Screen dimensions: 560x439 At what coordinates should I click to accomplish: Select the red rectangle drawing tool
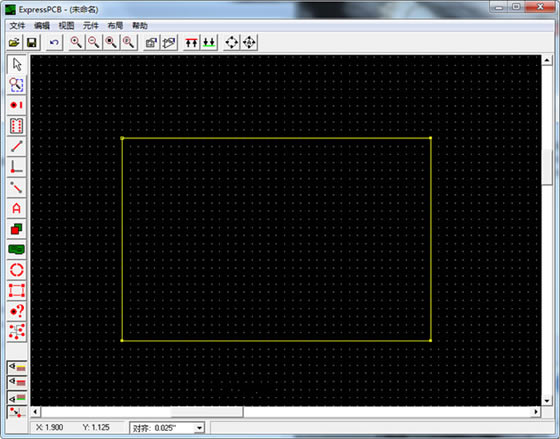(x=16, y=291)
